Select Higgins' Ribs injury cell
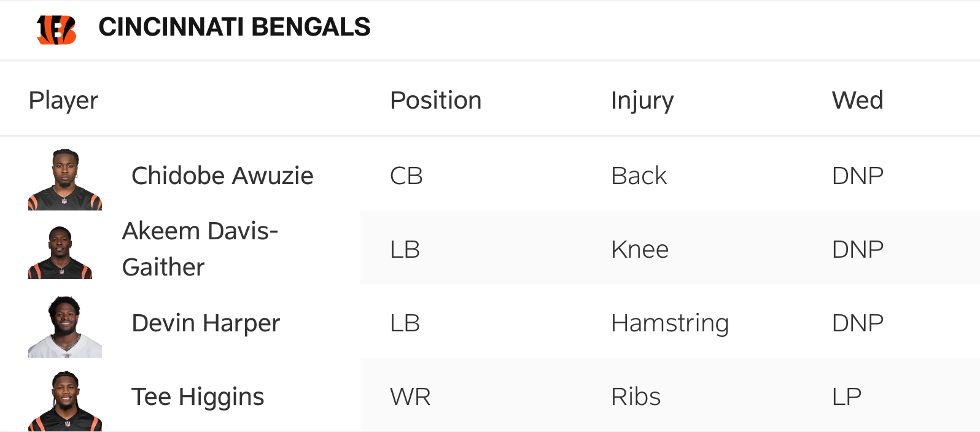 click(636, 397)
